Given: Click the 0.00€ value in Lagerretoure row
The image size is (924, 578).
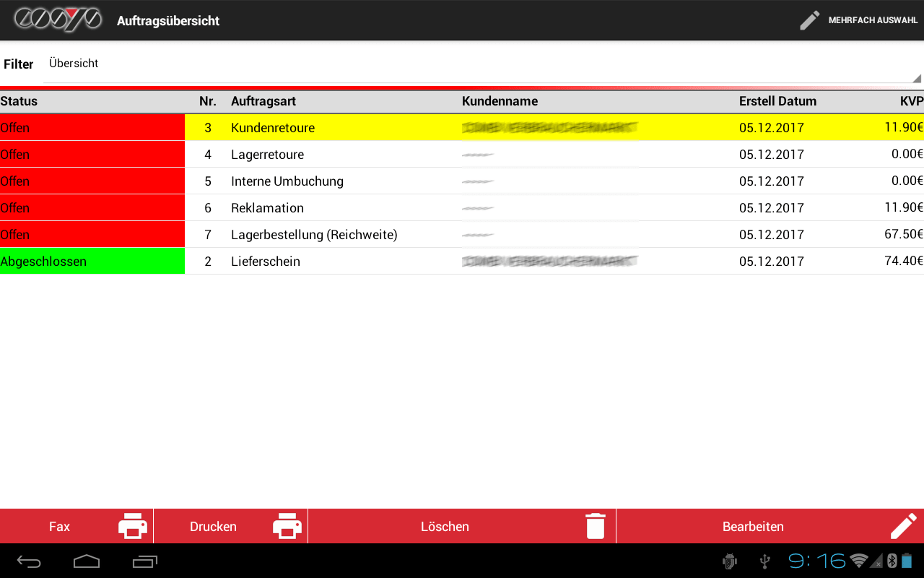Looking at the screenshot, I should (x=907, y=154).
